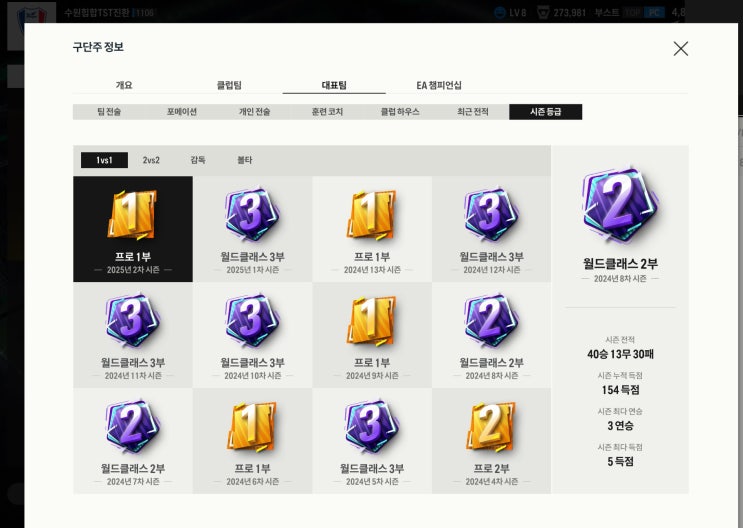Image resolution: width=743 pixels, height=528 pixels.
Task: Open the 개요 tab
Action: (124, 85)
